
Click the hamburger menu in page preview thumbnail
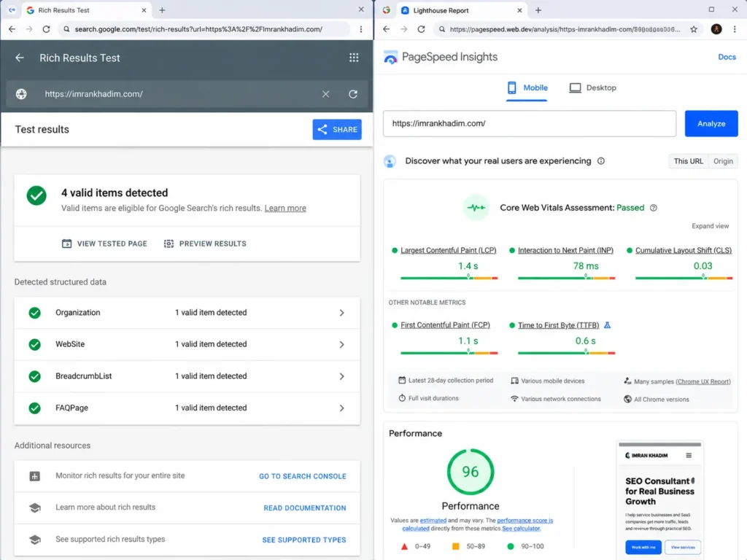689,455
